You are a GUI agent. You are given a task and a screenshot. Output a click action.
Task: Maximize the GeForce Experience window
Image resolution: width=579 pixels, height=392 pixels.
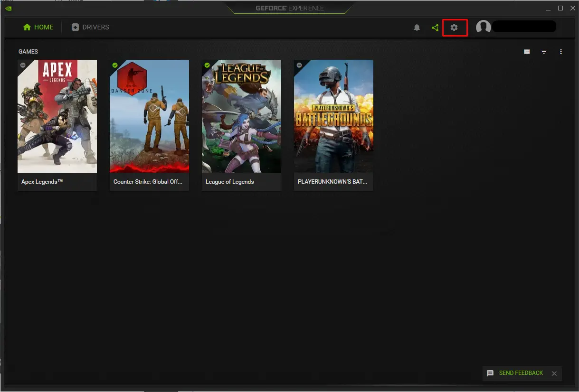coord(560,8)
